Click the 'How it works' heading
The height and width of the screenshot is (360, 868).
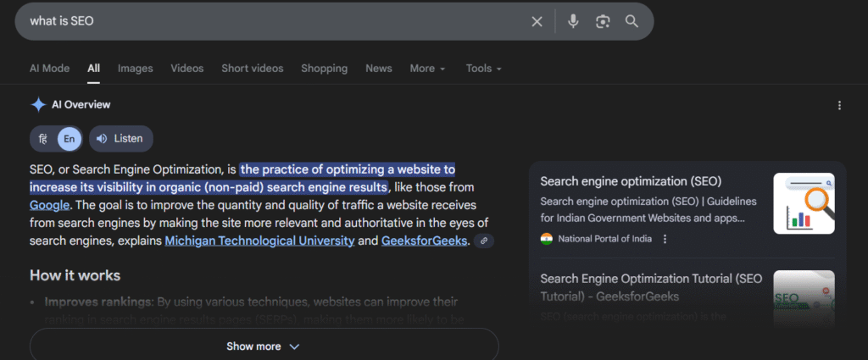pyautogui.click(x=75, y=275)
